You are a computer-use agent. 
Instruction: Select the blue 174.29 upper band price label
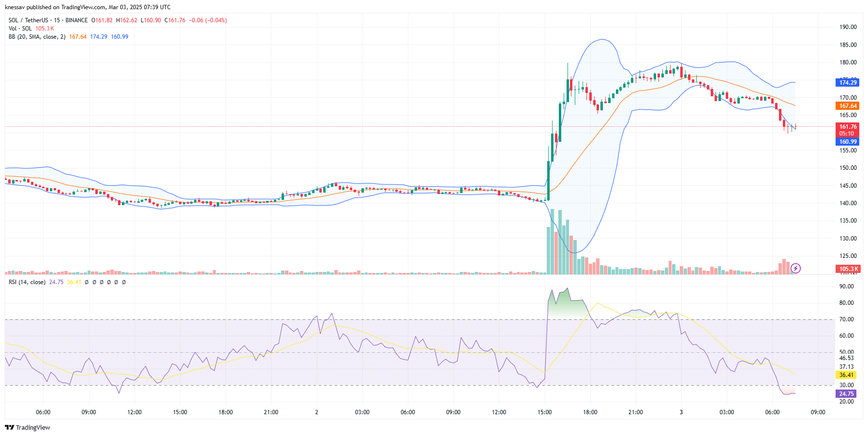848,83
